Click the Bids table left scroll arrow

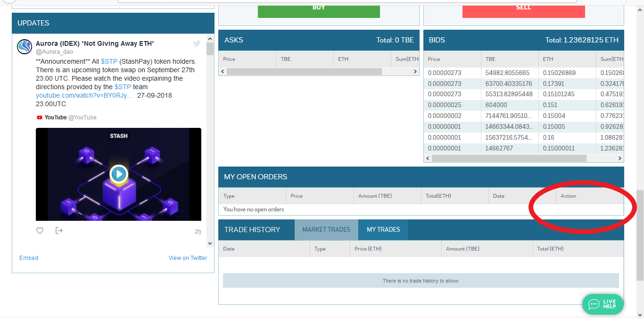[x=428, y=159]
